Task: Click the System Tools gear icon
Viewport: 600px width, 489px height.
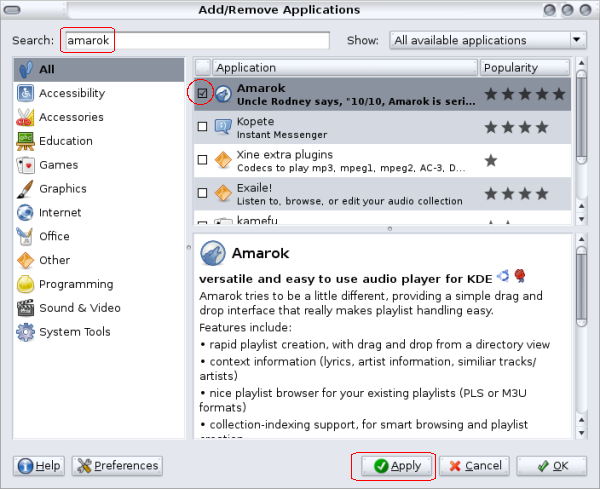Action: [25, 332]
